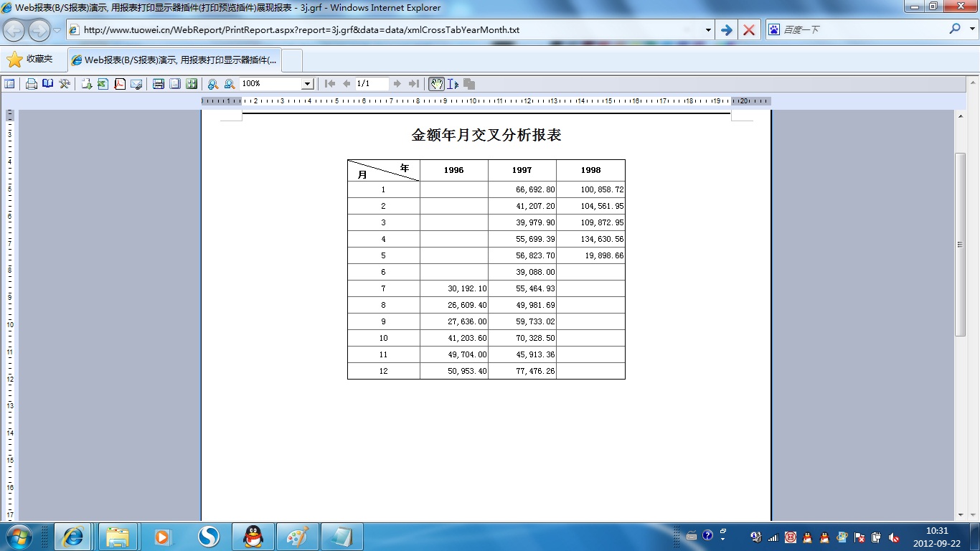Click the red Stop loading button
This screenshot has width=980, height=551.
click(x=749, y=30)
